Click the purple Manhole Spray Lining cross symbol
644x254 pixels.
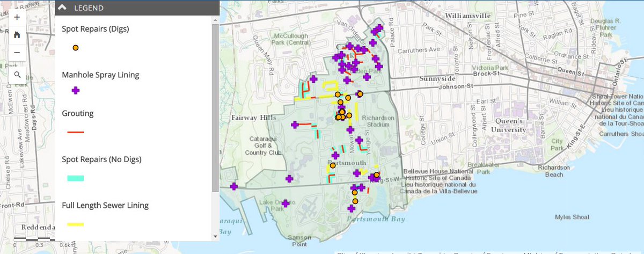click(x=76, y=91)
